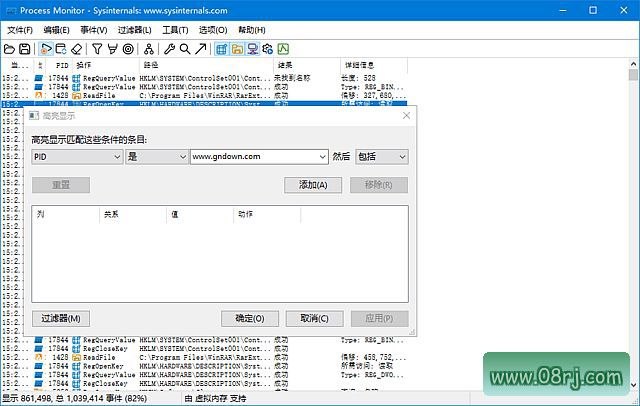
Task: Sort by the 动作 list header
Action: (267, 215)
